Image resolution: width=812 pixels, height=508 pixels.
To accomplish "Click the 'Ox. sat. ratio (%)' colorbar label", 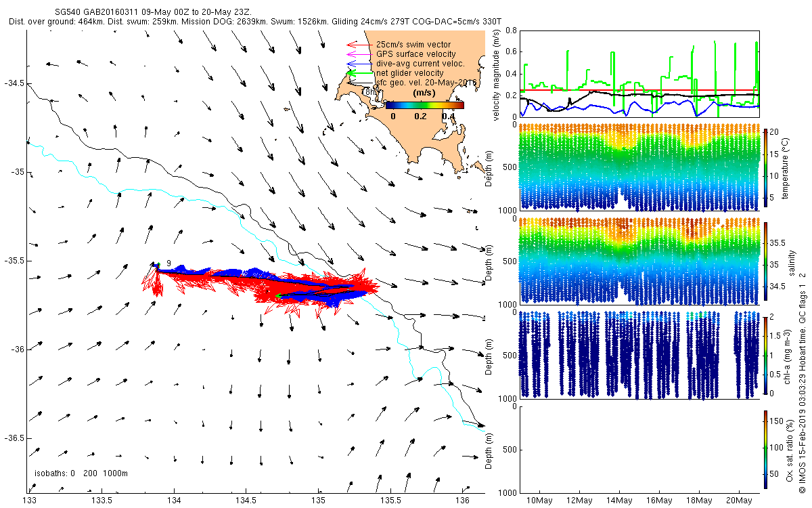I will [x=791, y=449].
